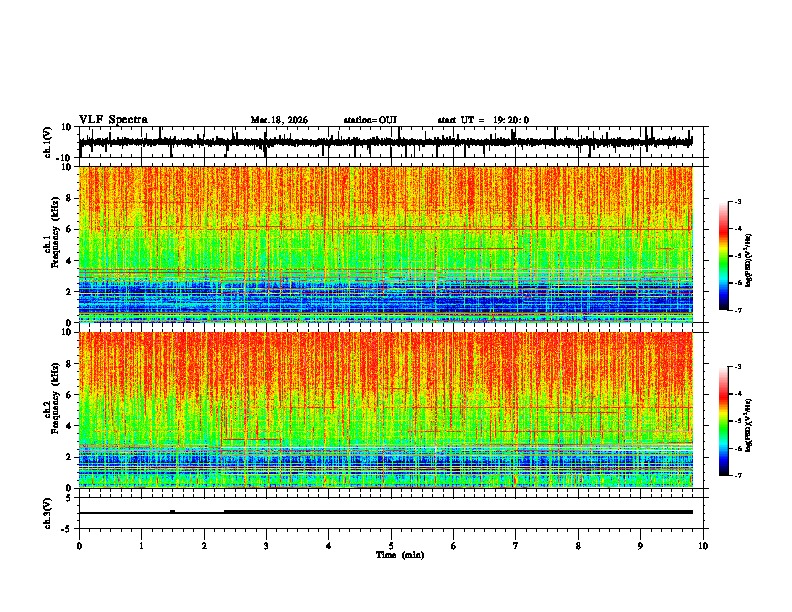This screenshot has width=792, height=612.
Task: Click time axis tick label '3'
Action: pyautogui.click(x=266, y=546)
